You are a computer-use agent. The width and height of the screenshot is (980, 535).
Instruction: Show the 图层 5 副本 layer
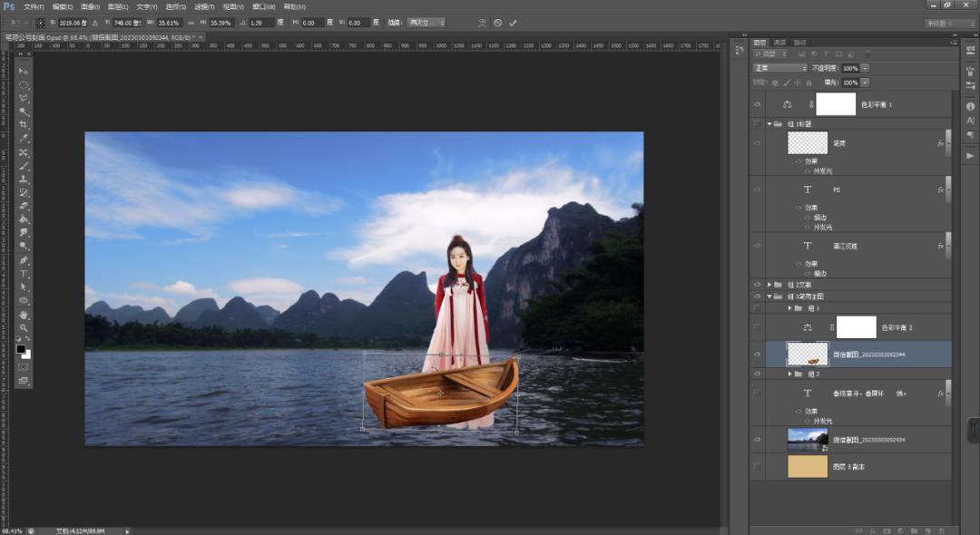(x=757, y=466)
